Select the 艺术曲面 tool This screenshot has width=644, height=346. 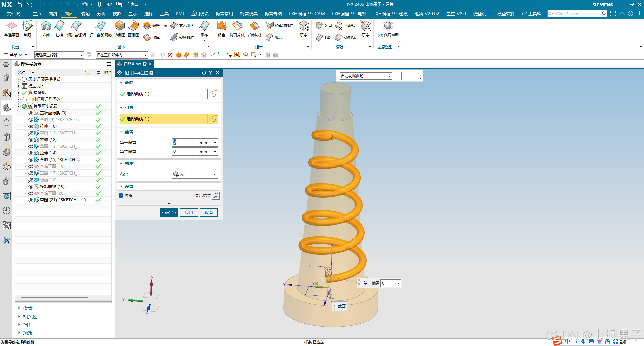pos(182,26)
